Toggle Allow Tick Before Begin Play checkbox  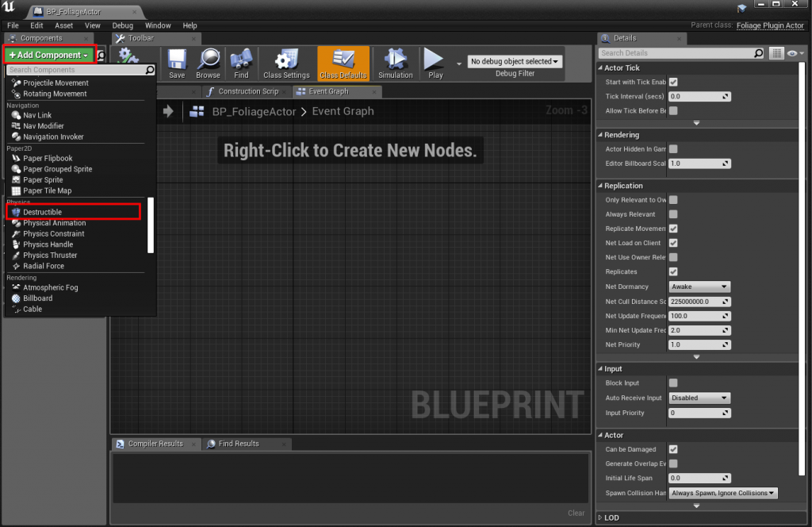[x=673, y=110]
